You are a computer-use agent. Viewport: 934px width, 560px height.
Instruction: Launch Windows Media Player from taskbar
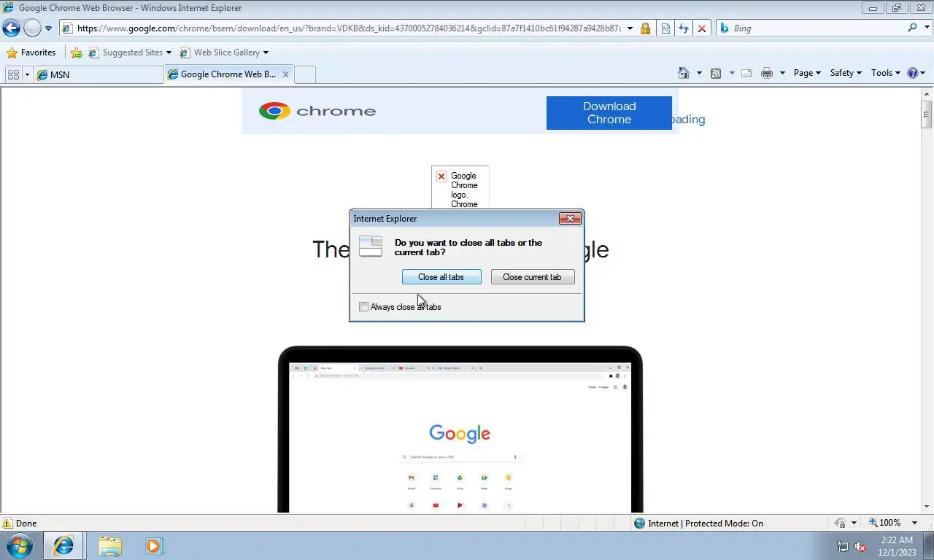pyautogui.click(x=154, y=545)
